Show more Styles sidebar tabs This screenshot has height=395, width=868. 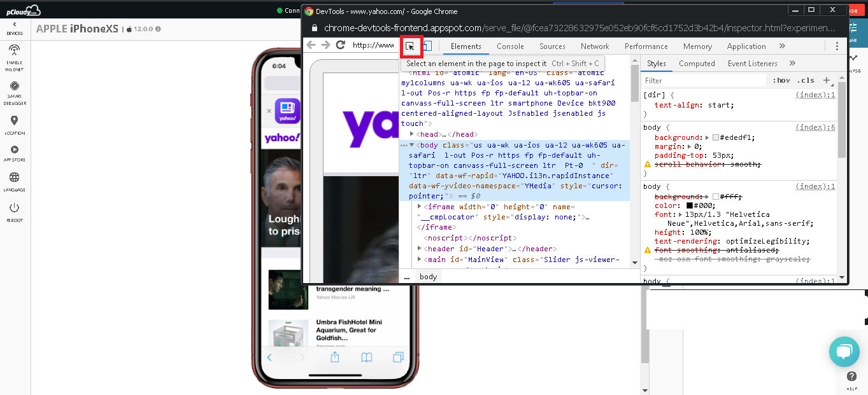pyautogui.click(x=792, y=64)
